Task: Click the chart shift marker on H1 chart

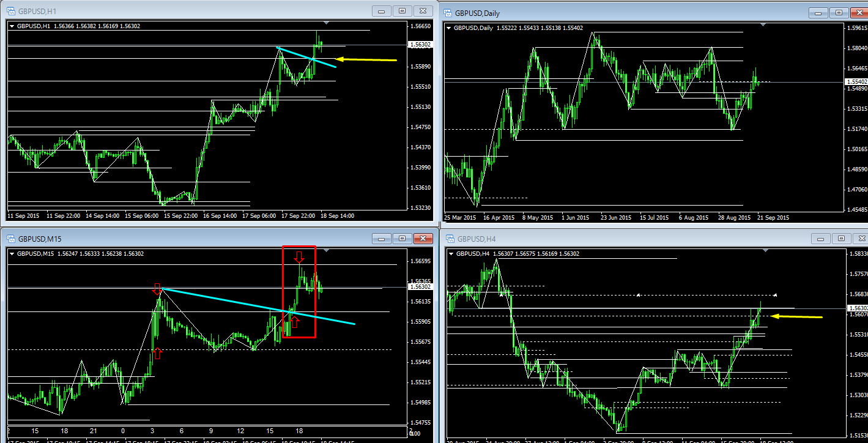Action: (x=326, y=23)
